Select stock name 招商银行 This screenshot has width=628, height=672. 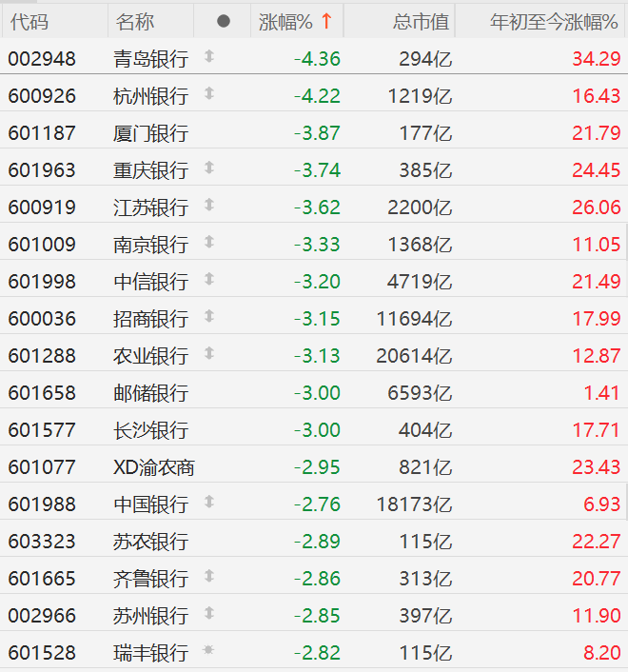pyautogui.click(x=150, y=319)
